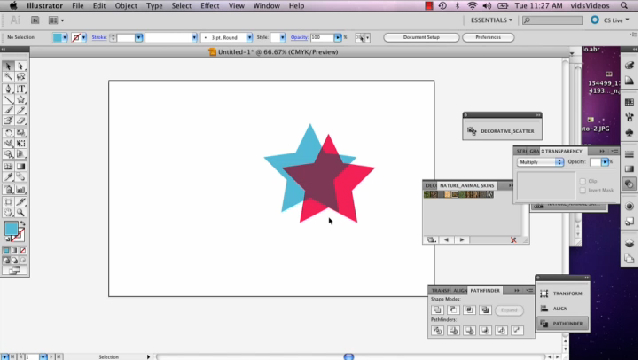Select the Pen tool

point(8,88)
